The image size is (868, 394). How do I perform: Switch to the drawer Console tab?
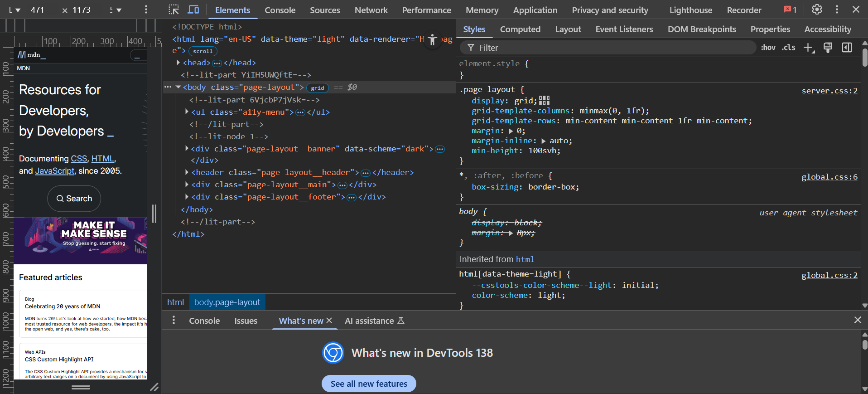(204, 321)
